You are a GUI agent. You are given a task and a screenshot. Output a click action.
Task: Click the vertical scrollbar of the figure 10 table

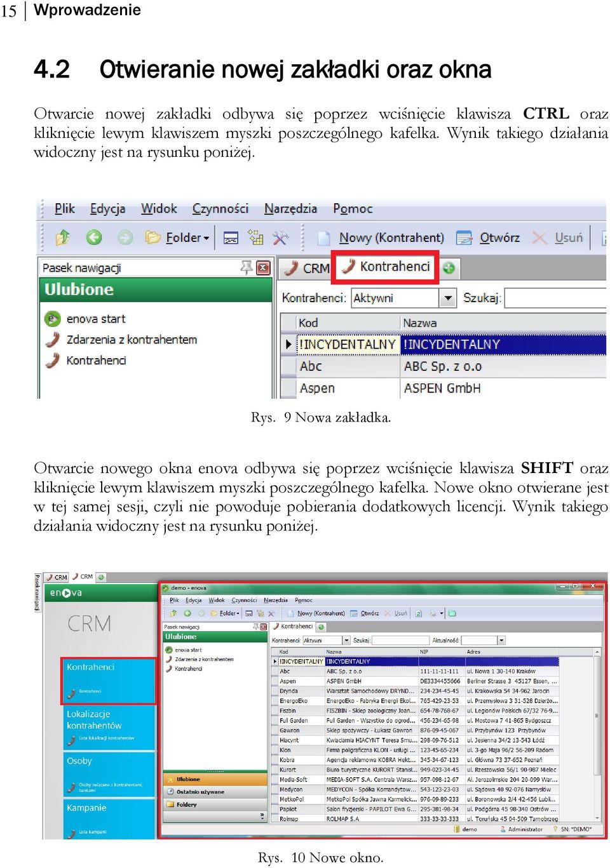pyautogui.click(x=597, y=735)
